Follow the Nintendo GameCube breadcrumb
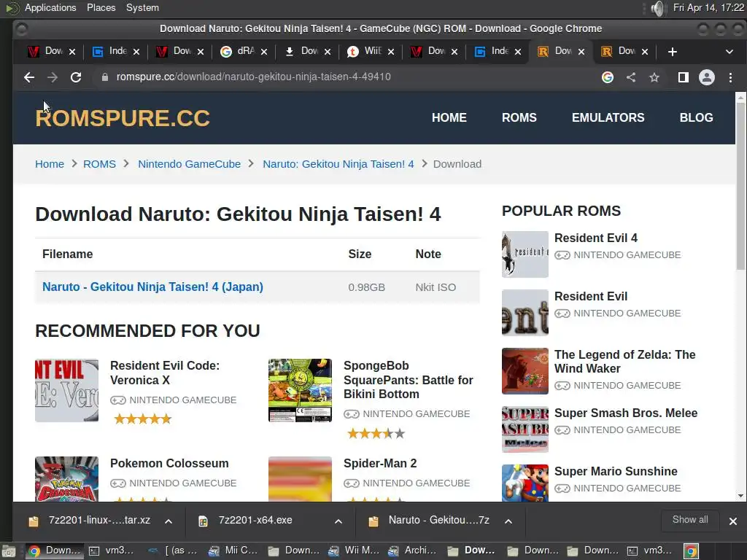 [189, 164]
